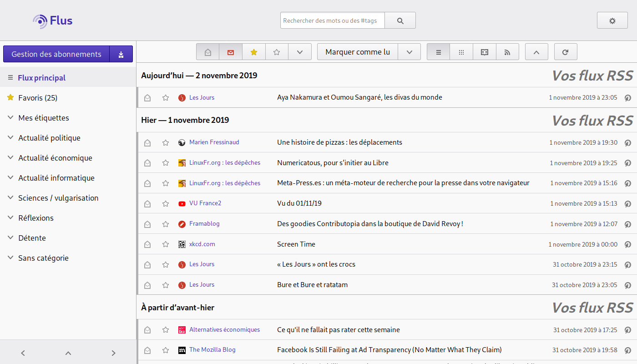Select Flux principal in the sidebar

42,78
